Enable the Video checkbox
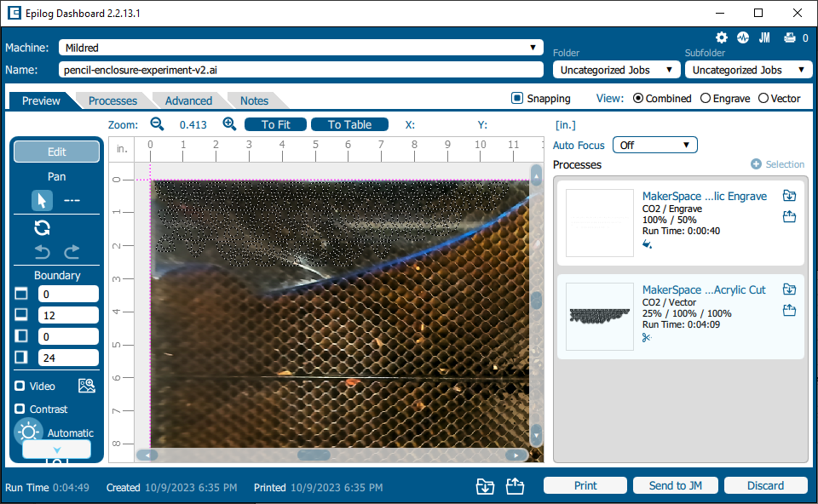 [x=20, y=387]
